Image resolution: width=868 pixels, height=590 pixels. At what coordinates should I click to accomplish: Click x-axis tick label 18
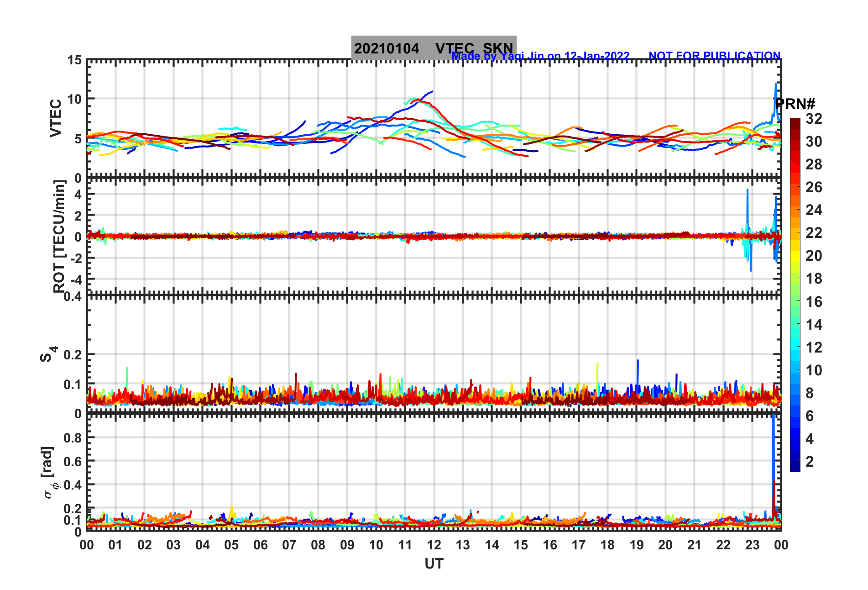pos(607,545)
